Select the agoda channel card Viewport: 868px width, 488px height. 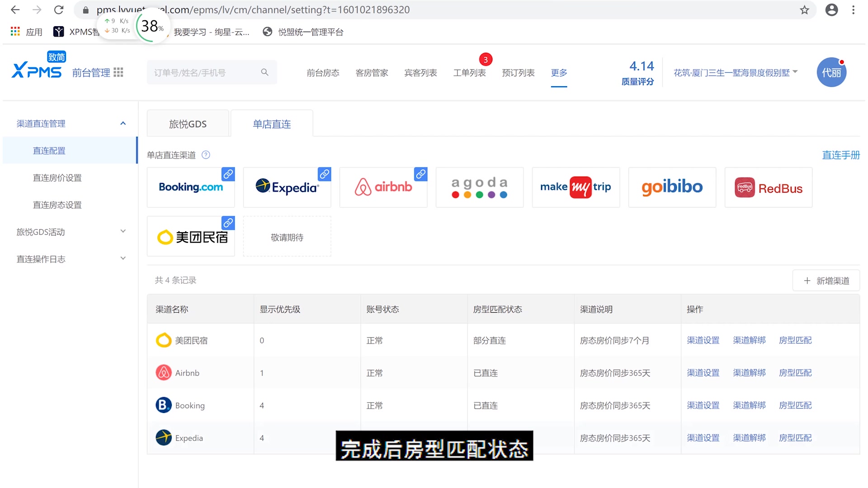480,188
